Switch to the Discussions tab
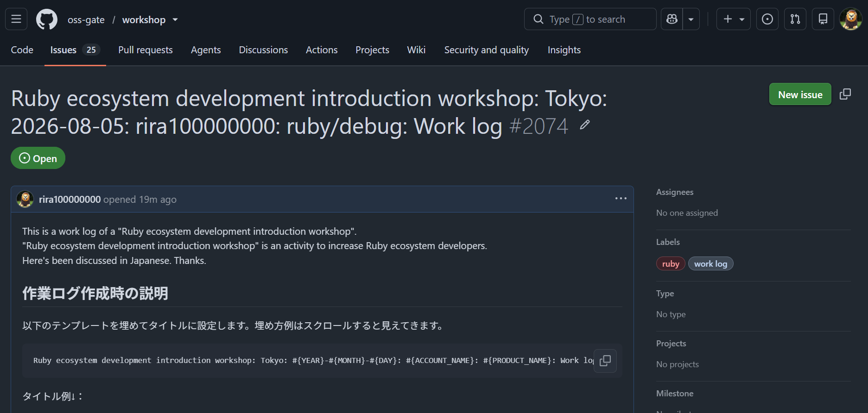The image size is (868, 413). point(263,50)
